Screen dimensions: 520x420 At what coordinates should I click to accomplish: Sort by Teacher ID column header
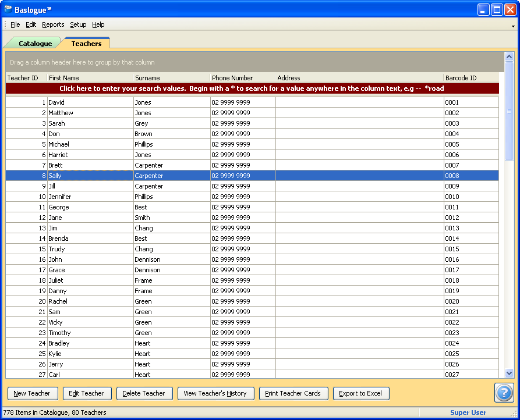click(x=26, y=78)
